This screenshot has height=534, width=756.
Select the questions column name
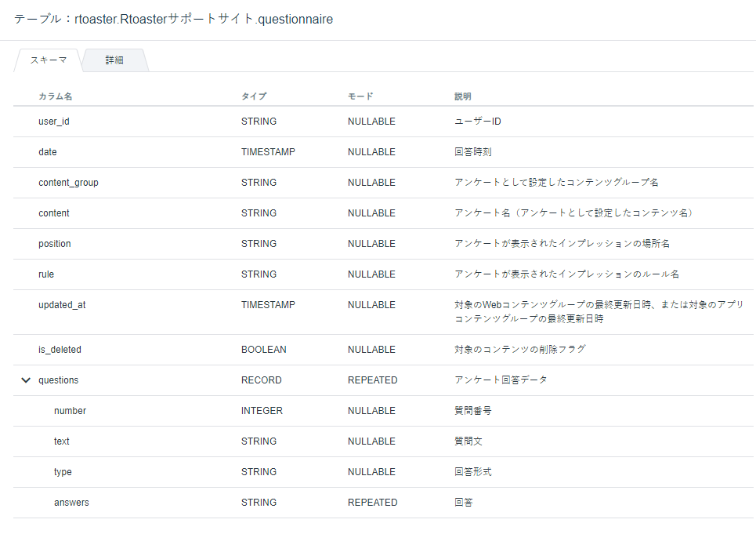pos(58,380)
